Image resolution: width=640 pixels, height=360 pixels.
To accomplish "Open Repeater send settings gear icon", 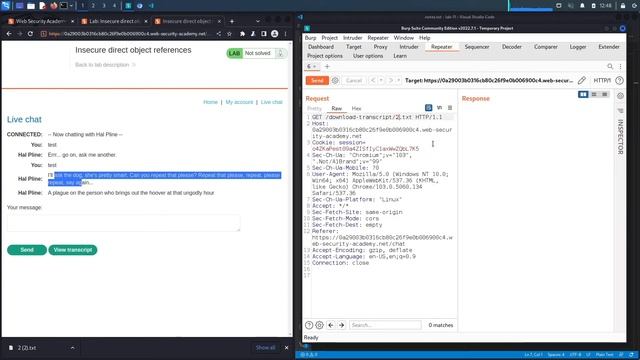I will click(x=335, y=80).
